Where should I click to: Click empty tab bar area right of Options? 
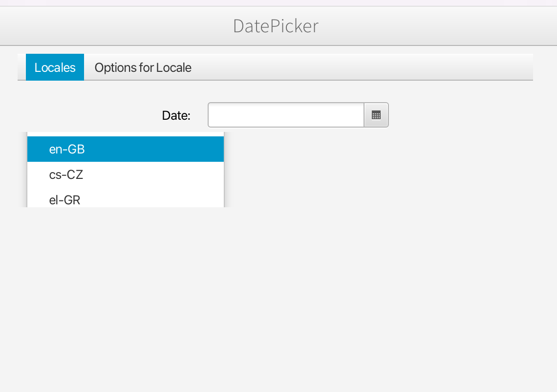[x=362, y=67]
